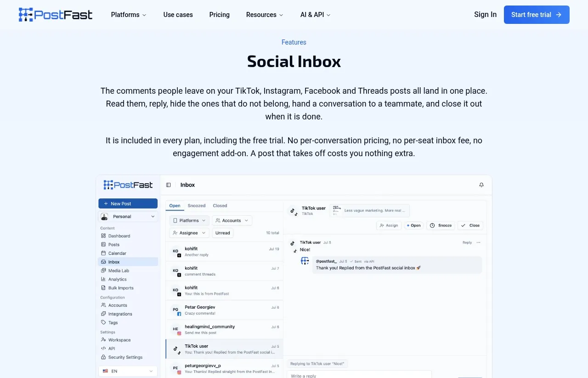Click the three-dot more icon next to Reply
The image size is (588, 378).
click(478, 243)
